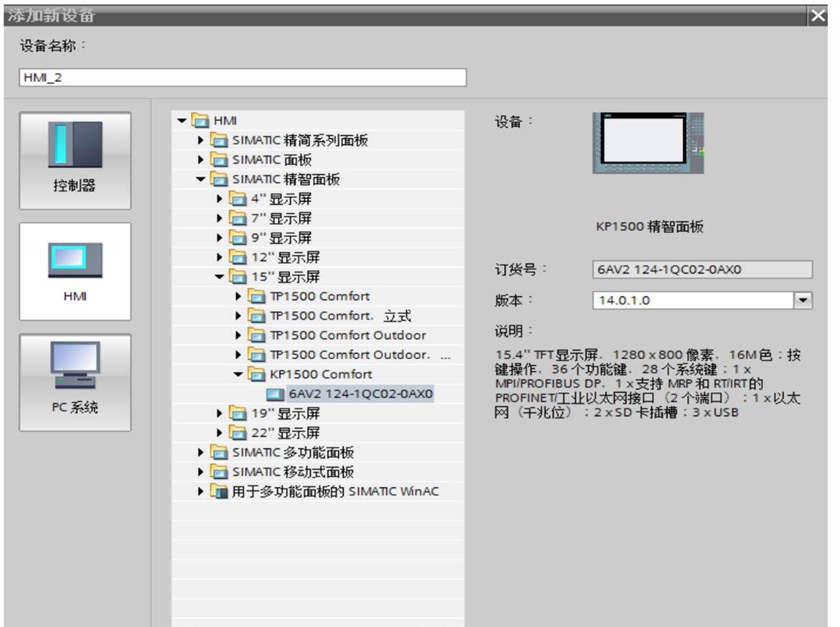Image resolution: width=840 pixels, height=627 pixels.
Task: Expand the 22" 显示屏 node arrow
Action: (220, 432)
